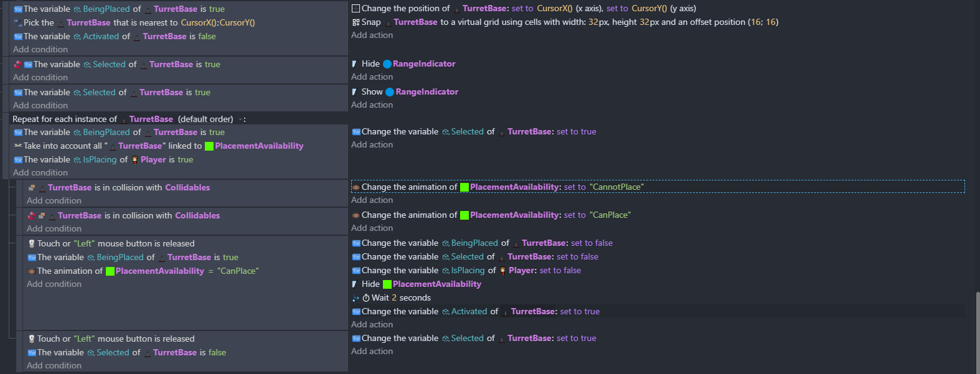The width and height of the screenshot is (980, 374).
Task: Click 'Add condition' below IsPlacing of Player
Action: [40, 172]
